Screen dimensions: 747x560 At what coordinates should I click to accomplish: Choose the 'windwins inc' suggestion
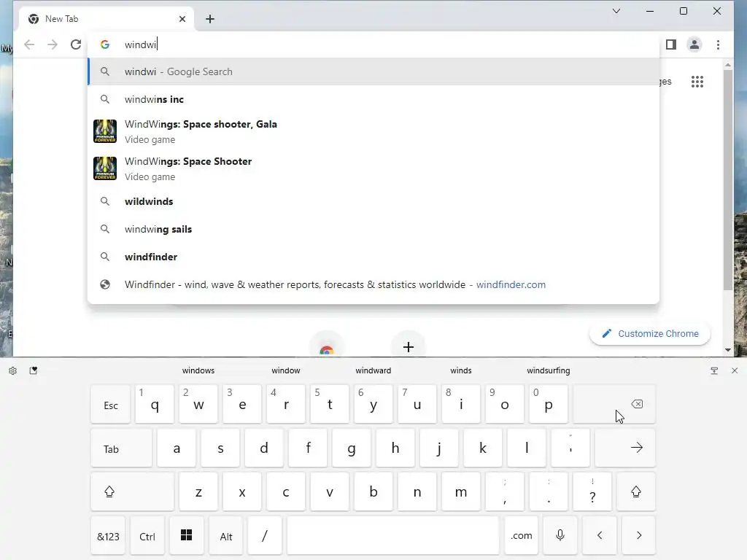[x=373, y=99]
